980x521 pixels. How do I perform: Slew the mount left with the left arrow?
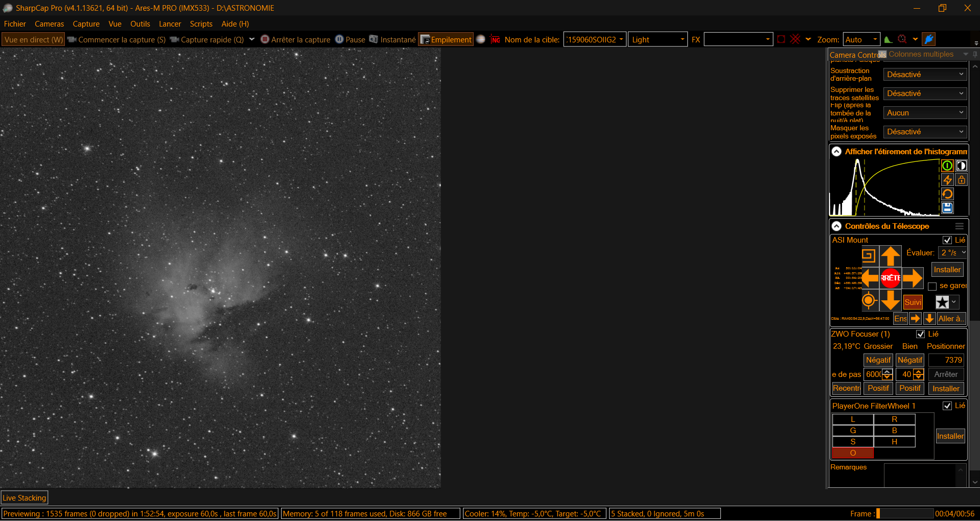(870, 278)
